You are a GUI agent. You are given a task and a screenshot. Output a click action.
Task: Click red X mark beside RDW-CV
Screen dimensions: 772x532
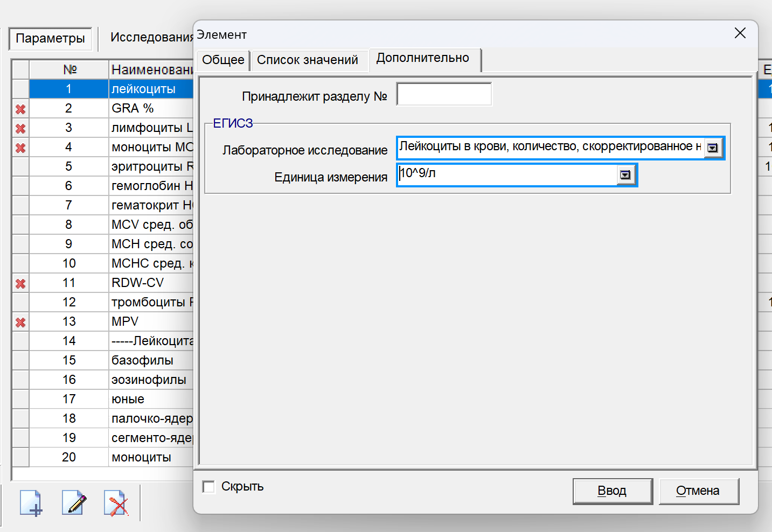pos(20,283)
